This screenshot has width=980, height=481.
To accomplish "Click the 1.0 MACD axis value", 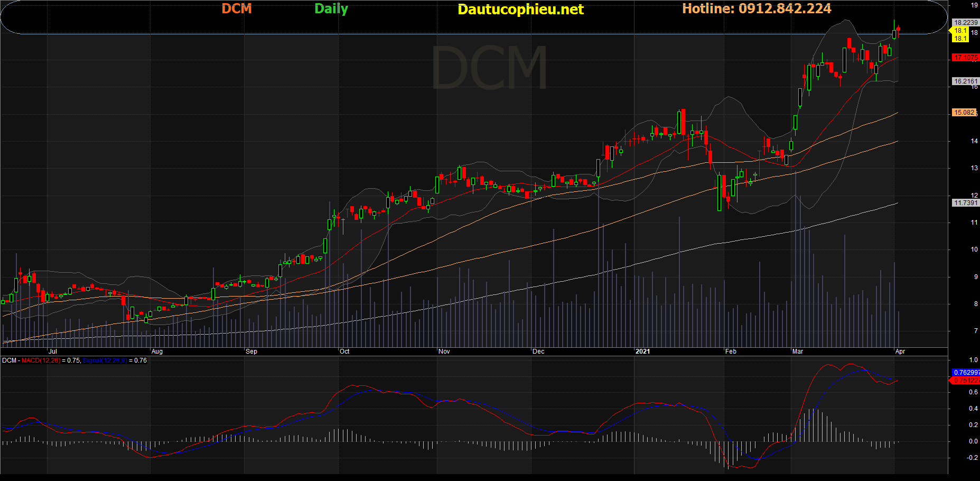I will click(x=974, y=360).
